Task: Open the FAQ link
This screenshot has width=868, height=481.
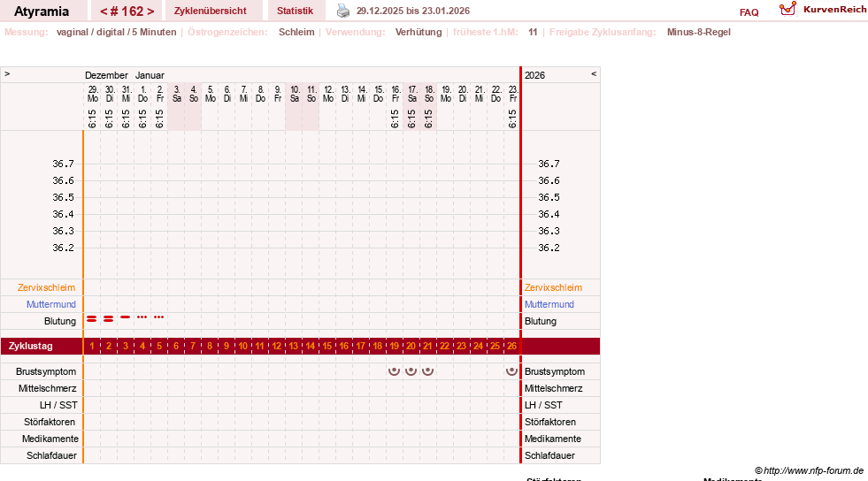Action: tap(749, 12)
